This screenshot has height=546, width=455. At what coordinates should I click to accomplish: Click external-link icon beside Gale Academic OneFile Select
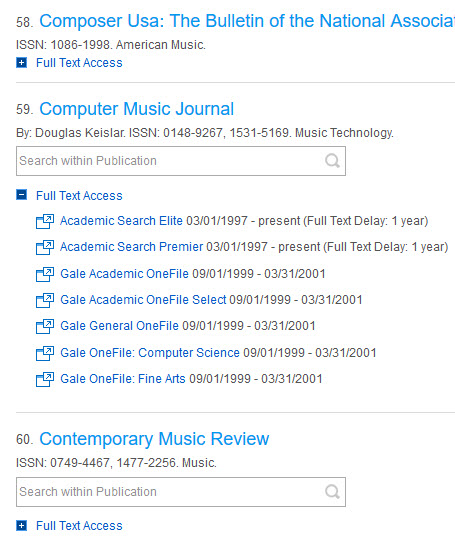45,301
